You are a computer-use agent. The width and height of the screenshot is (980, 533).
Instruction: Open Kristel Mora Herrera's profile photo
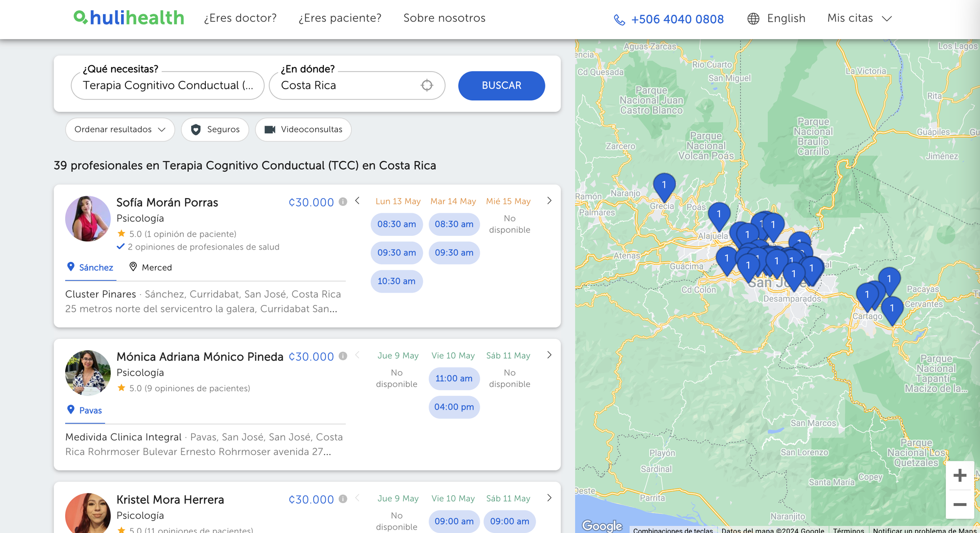[x=88, y=512]
